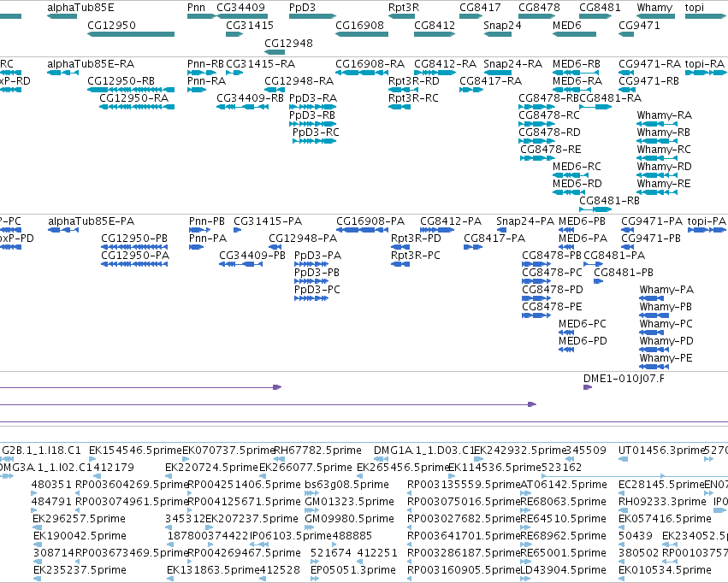Image resolution: width=728 pixels, height=583 pixels.
Task: Click EST RH67782.5prime
Action: 317,450
